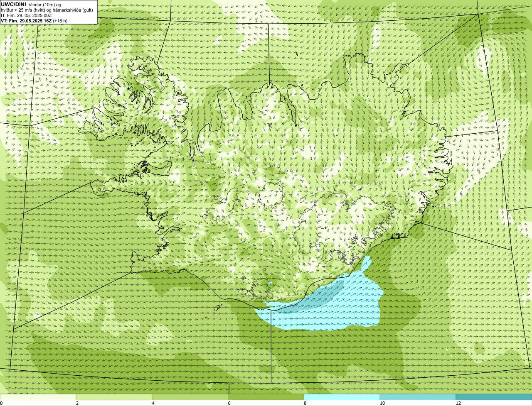This screenshot has width=532, height=406.
Task: Click the 'VT: Fim. 29.05.2025 16Z (+16 h)' line
Action: point(34,20)
